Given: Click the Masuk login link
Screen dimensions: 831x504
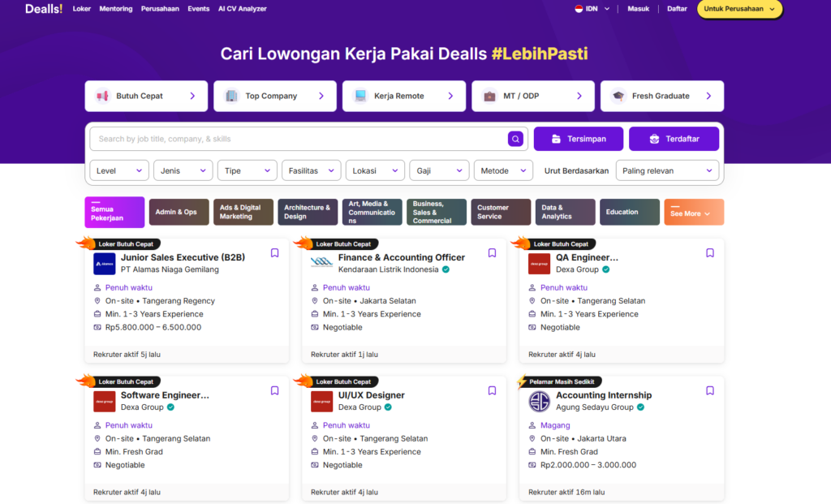Looking at the screenshot, I should click(638, 8).
